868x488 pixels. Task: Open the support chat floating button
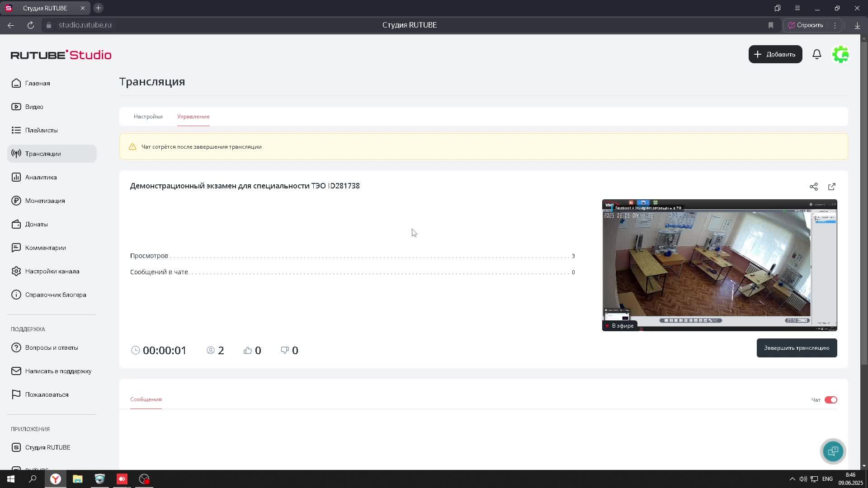833,451
